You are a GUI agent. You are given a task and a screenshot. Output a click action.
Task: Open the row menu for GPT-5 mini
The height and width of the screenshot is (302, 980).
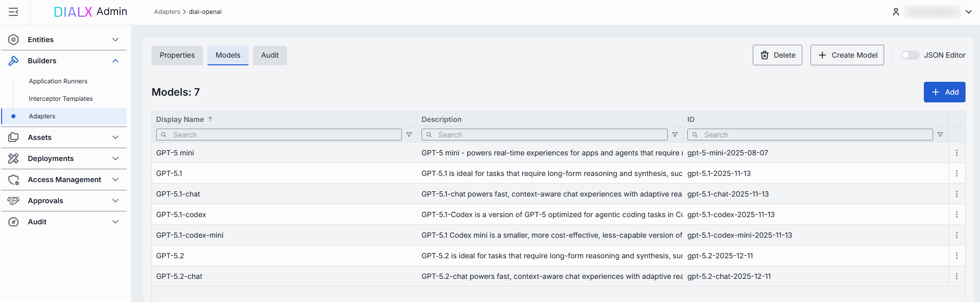coord(956,153)
